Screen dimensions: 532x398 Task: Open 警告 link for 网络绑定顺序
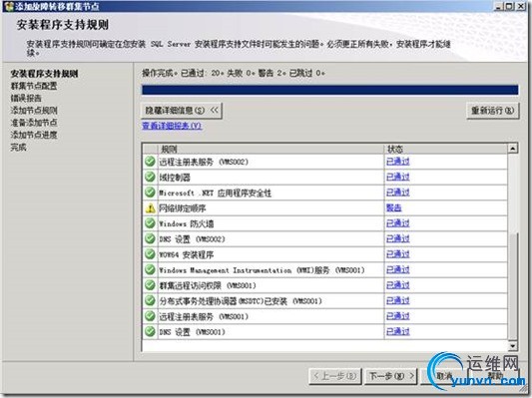pos(394,207)
